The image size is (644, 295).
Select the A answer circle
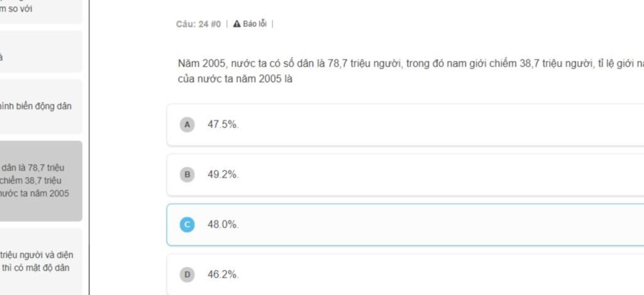(187, 125)
